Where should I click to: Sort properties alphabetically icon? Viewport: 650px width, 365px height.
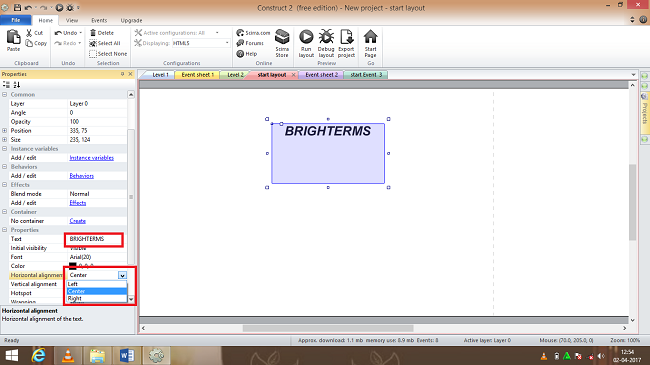(17, 85)
